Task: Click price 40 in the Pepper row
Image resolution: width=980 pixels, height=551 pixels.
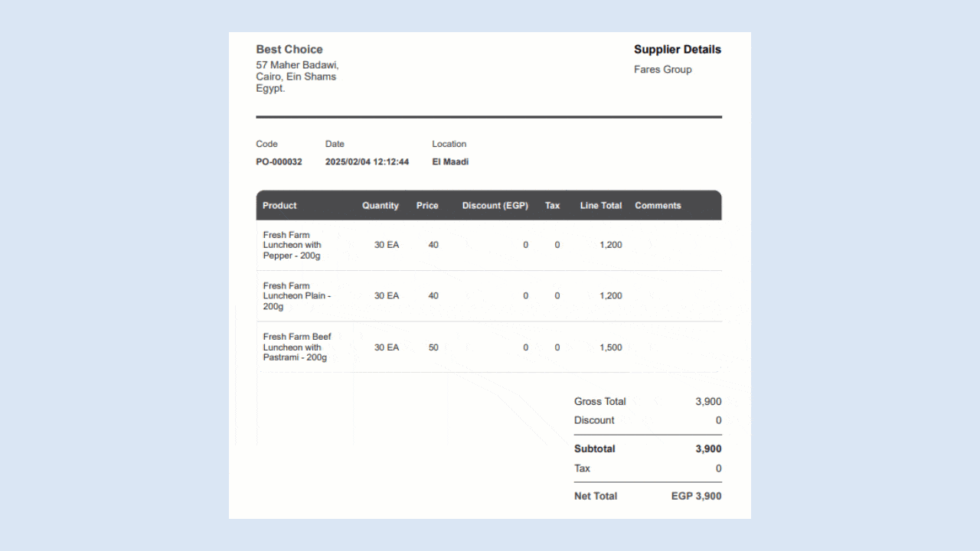Action: pos(433,245)
